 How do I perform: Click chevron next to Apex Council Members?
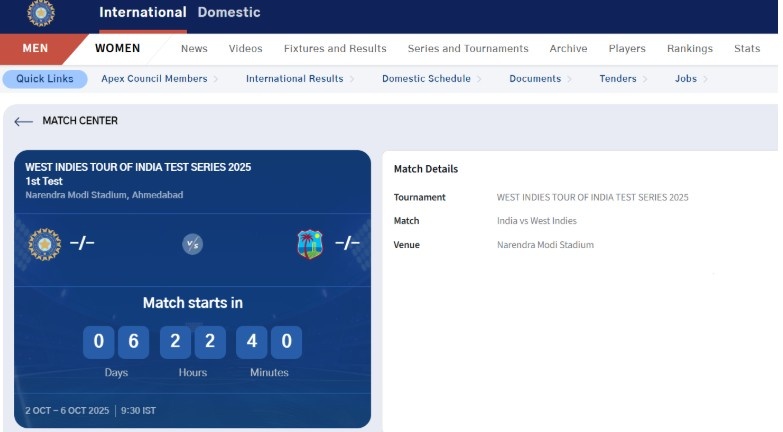click(x=216, y=79)
